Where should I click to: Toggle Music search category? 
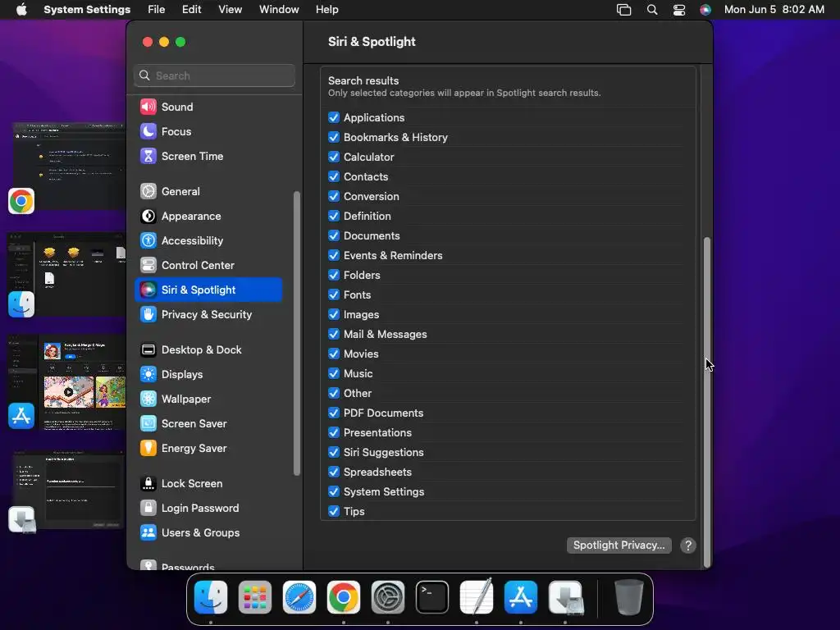(x=334, y=373)
